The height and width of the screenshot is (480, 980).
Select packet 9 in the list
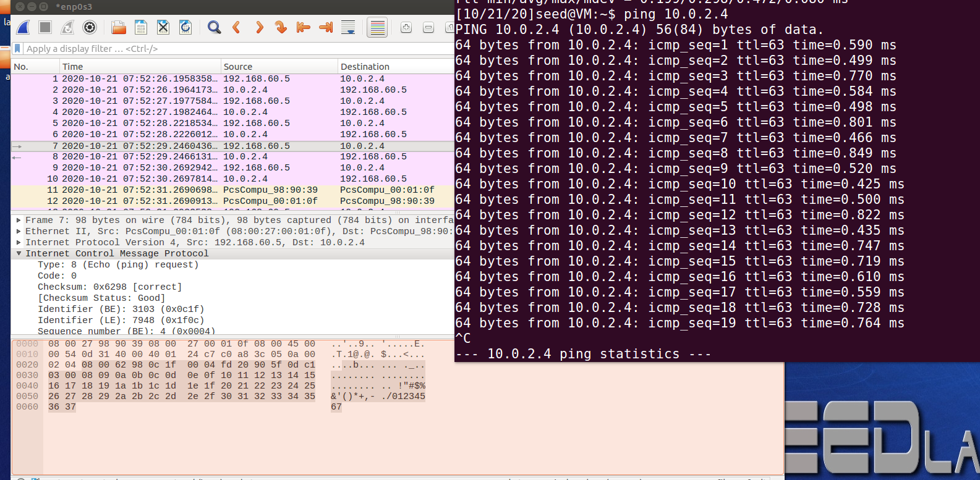[232, 168]
